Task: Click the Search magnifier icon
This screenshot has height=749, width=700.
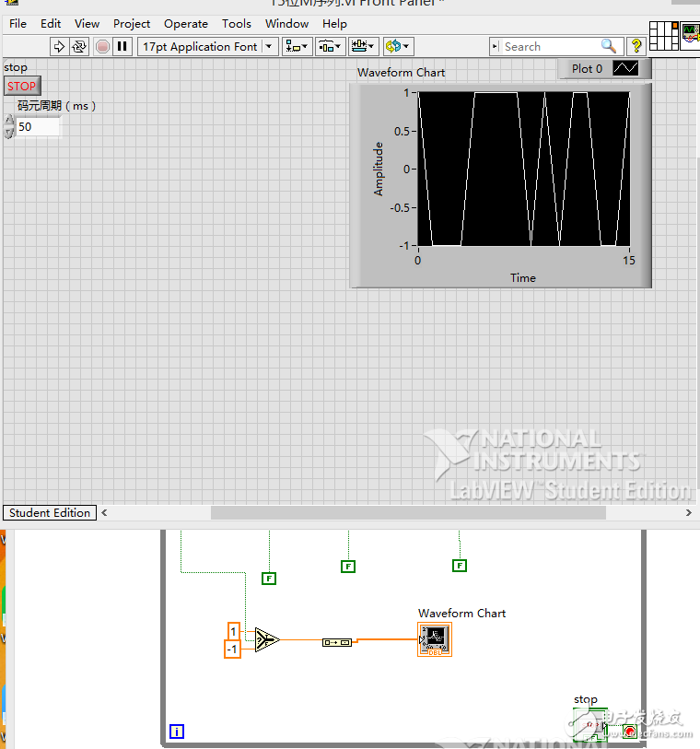Action: (608, 46)
